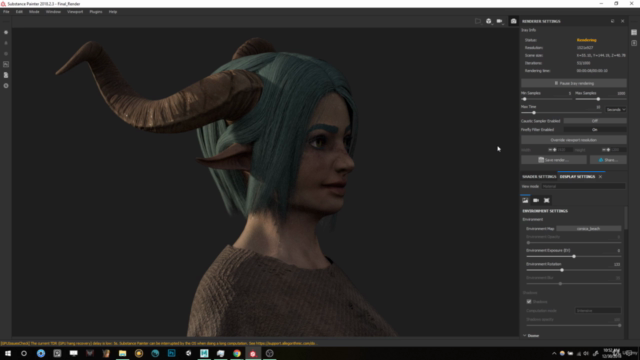This screenshot has height=360, width=640.
Task: Click the square panel icon below the grid icon on the right dock
Action: coord(634,43)
